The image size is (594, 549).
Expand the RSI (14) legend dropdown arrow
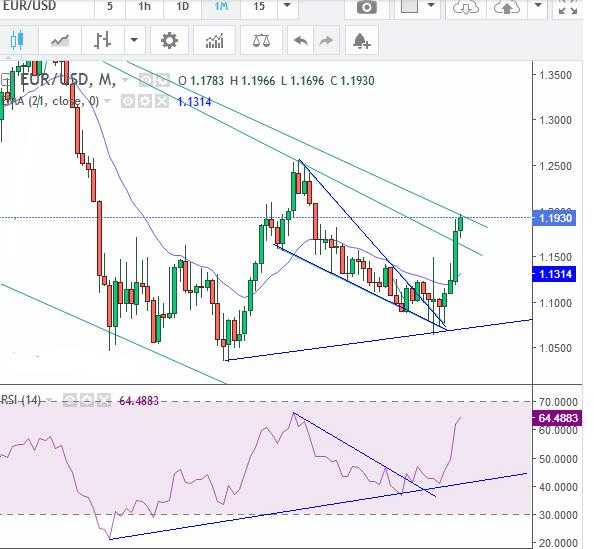[50, 400]
